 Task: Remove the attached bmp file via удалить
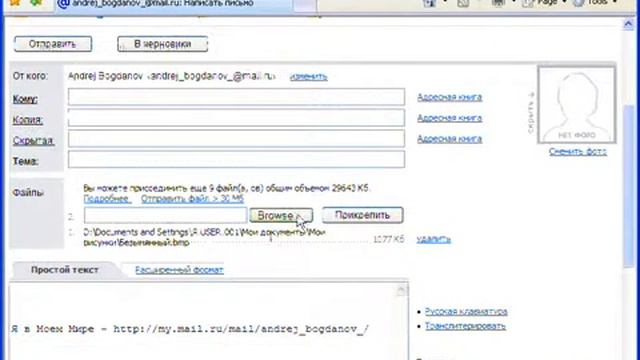click(433, 239)
